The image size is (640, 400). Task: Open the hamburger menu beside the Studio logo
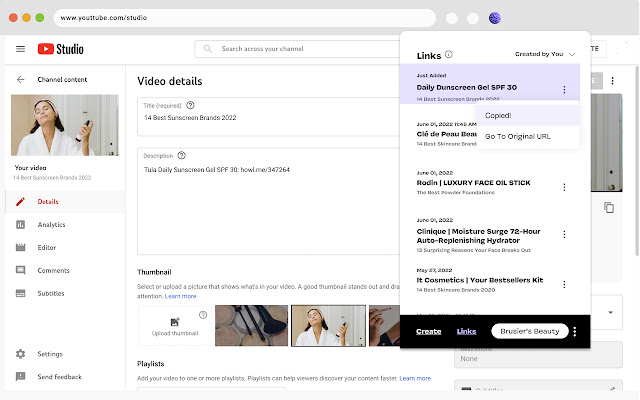click(20, 48)
